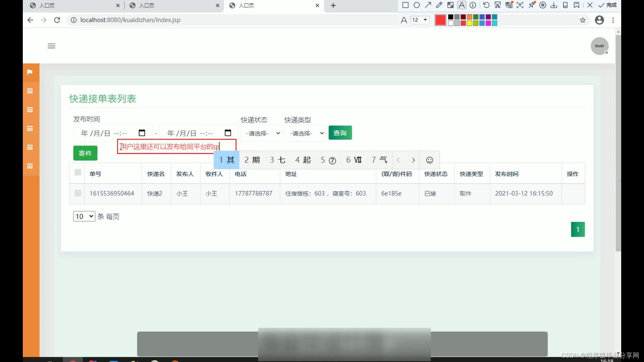The height and width of the screenshot is (362, 644).
Task: Click the hamburger menu icon
Action: coord(51,46)
